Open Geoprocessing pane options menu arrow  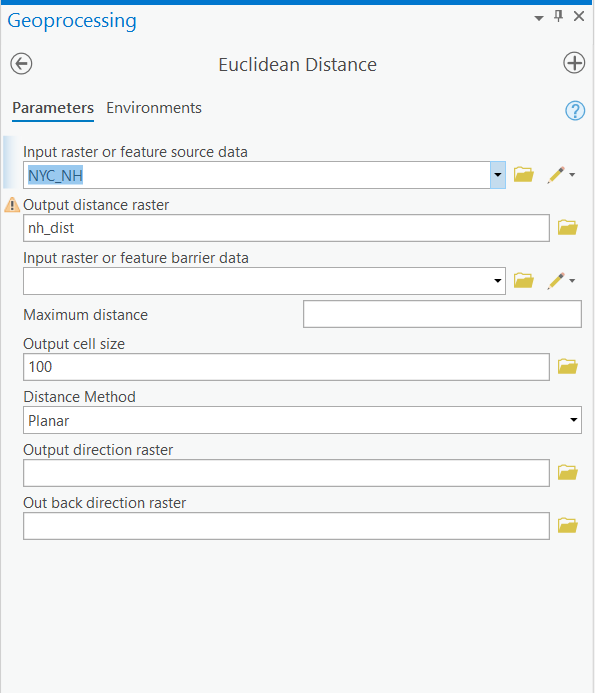(x=538, y=18)
